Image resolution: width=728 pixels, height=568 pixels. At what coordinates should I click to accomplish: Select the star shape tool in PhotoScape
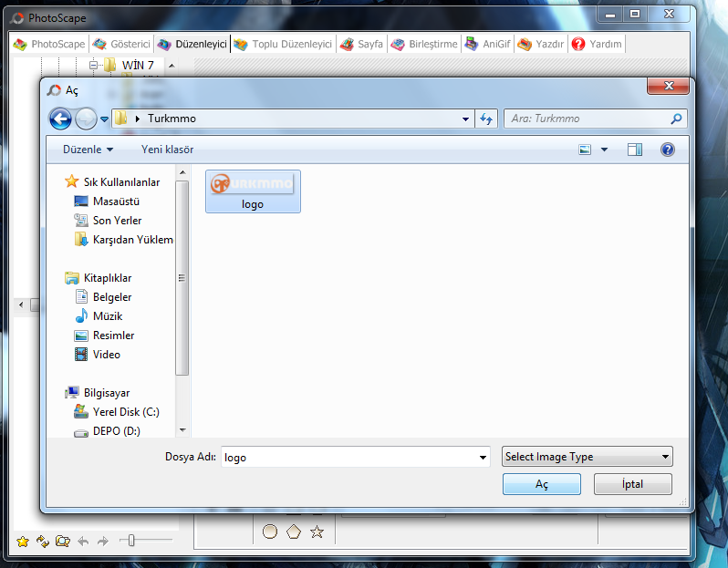click(x=317, y=532)
